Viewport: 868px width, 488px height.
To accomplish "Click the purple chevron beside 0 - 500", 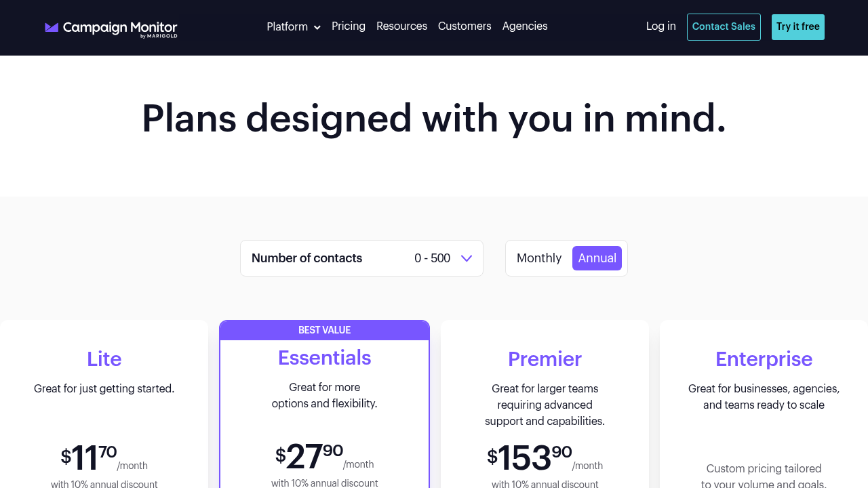I will 467,258.
